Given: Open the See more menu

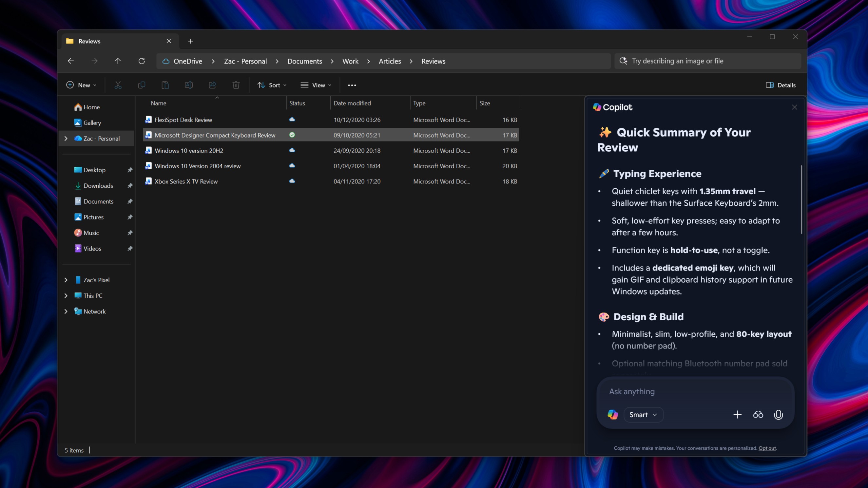Looking at the screenshot, I should [352, 85].
